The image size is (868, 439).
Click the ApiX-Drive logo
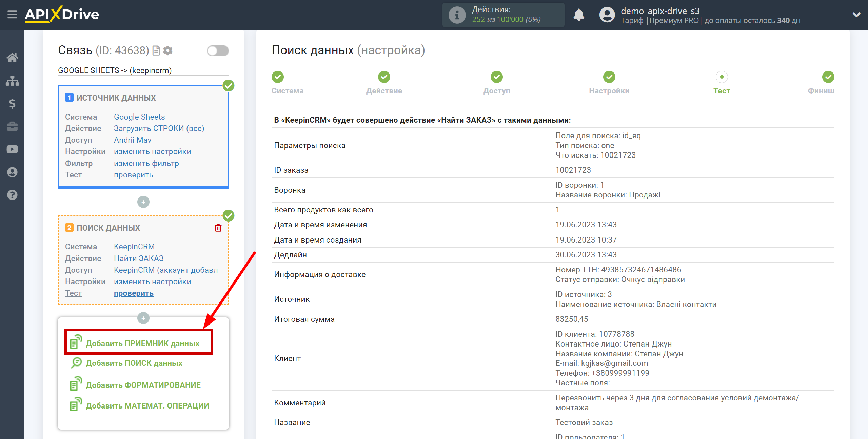tap(62, 14)
